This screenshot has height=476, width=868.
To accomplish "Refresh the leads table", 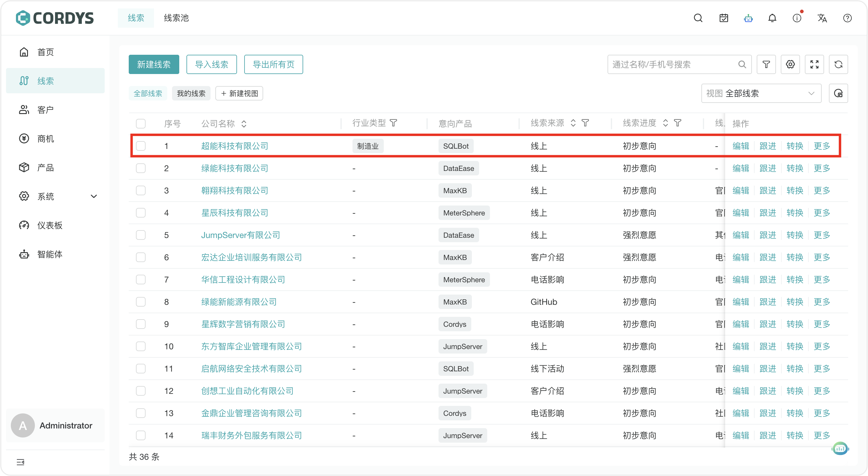I will coord(838,64).
